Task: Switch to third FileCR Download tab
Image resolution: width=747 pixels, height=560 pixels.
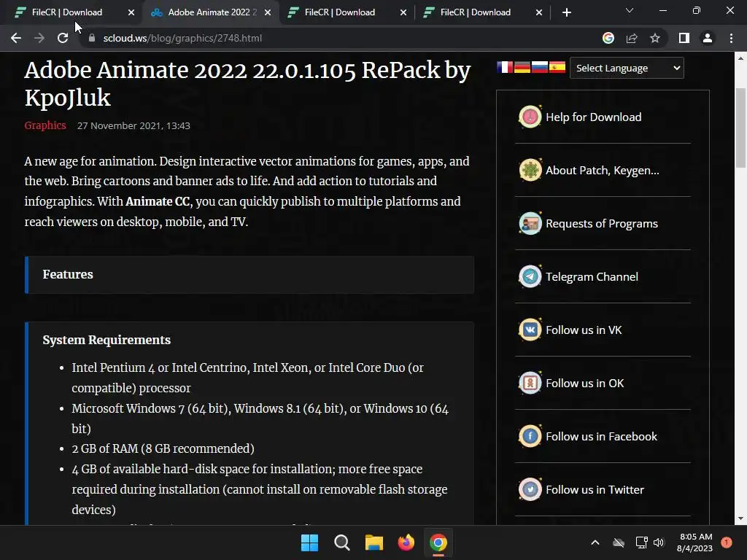Action: tap(340, 12)
